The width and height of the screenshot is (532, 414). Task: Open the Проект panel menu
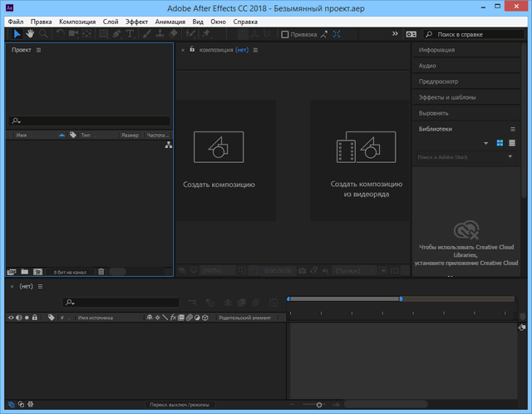[38, 51]
